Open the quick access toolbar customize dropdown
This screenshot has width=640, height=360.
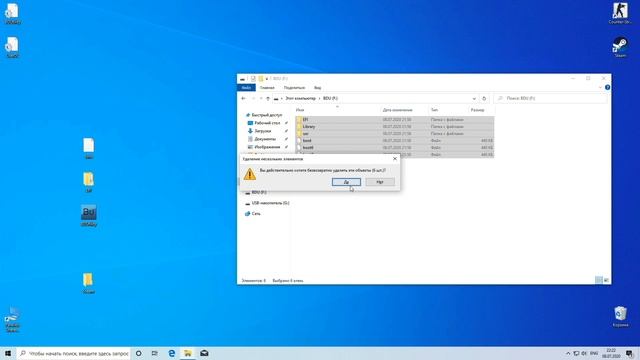click(267, 78)
